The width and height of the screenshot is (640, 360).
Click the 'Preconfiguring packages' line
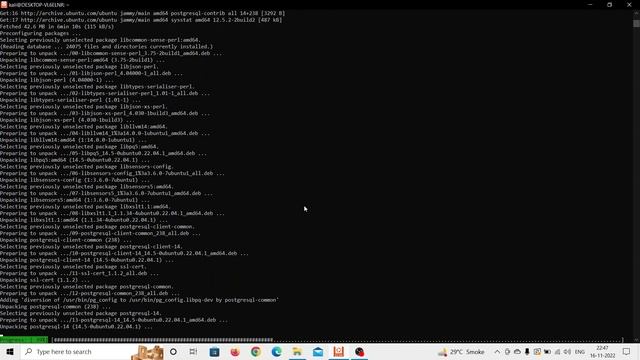click(40, 33)
